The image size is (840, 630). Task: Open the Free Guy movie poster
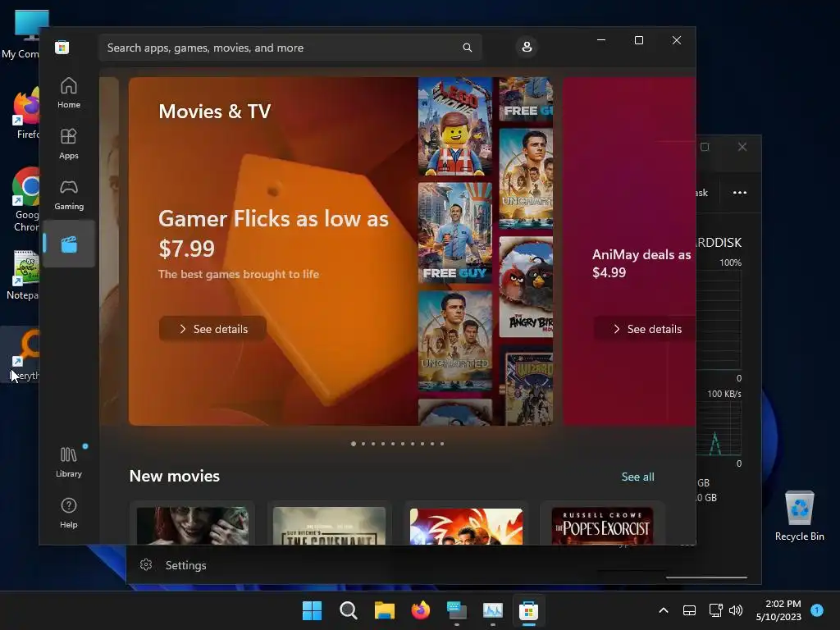tap(454, 232)
